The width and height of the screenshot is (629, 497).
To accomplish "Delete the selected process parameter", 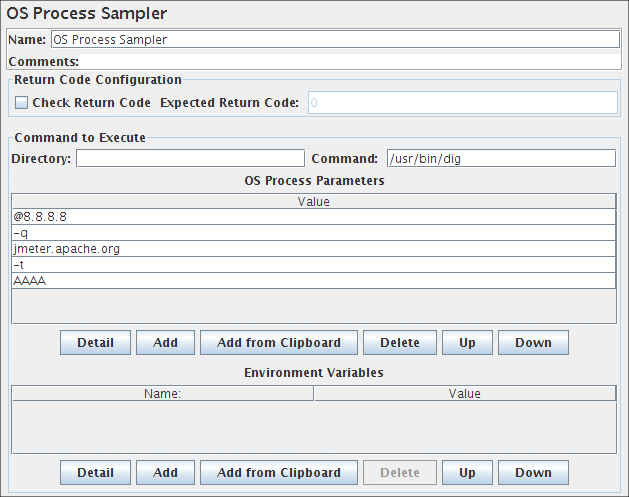I will pos(399,343).
